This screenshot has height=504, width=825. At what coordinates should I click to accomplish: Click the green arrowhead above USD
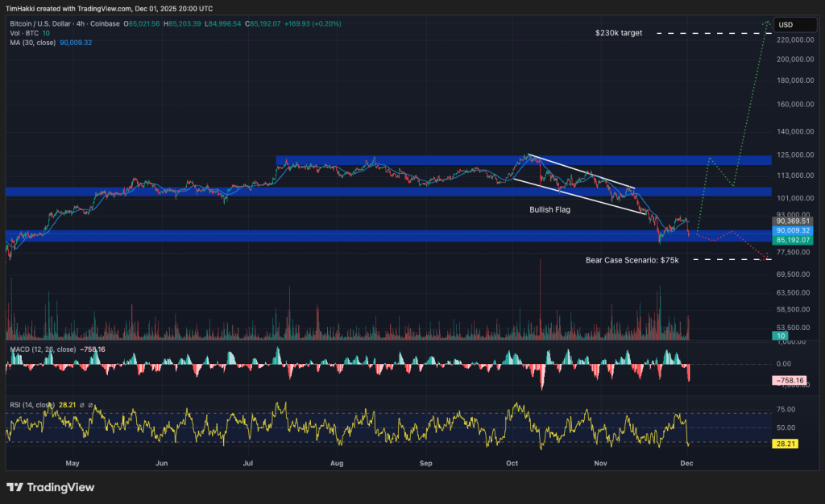pyautogui.click(x=767, y=22)
